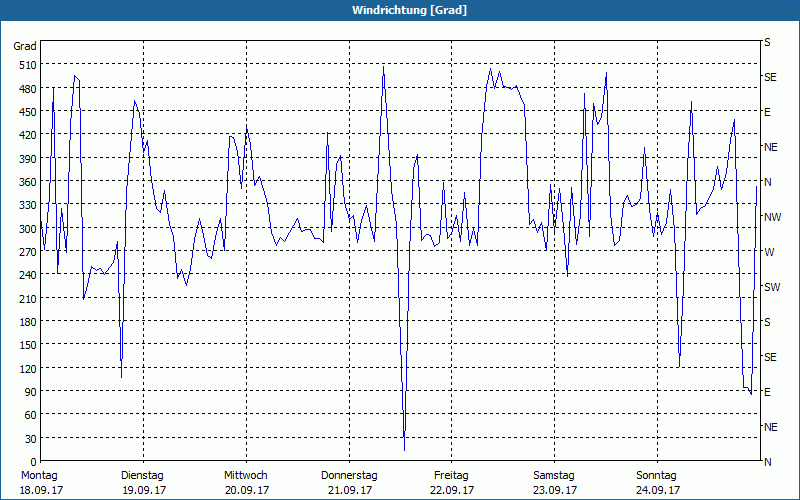Viewport: 800px width, 500px height.
Task: Click the 'Mittwoch' day label
Action: pos(245,476)
